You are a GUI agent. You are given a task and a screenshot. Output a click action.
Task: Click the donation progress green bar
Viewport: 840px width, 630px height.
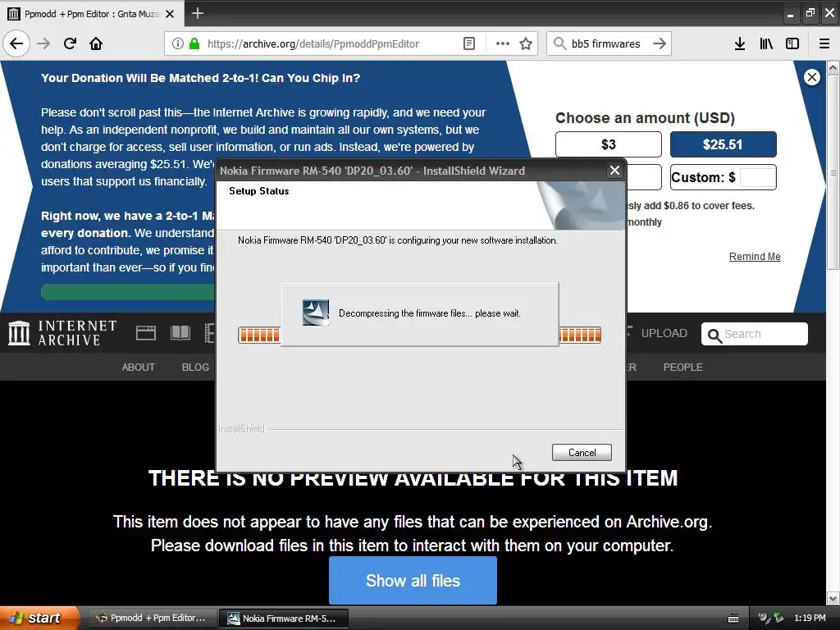coord(127,292)
